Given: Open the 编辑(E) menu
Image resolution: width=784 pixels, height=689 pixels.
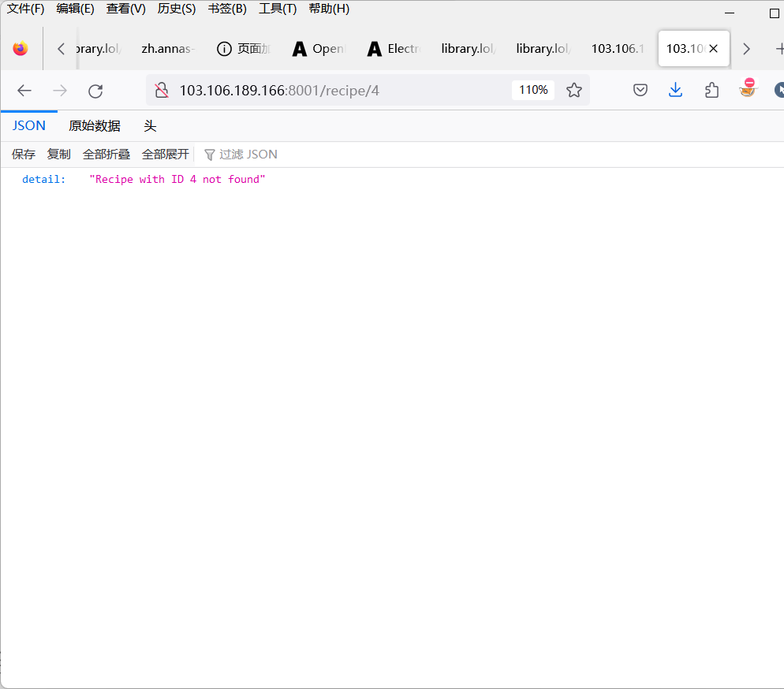Looking at the screenshot, I should pos(75,9).
